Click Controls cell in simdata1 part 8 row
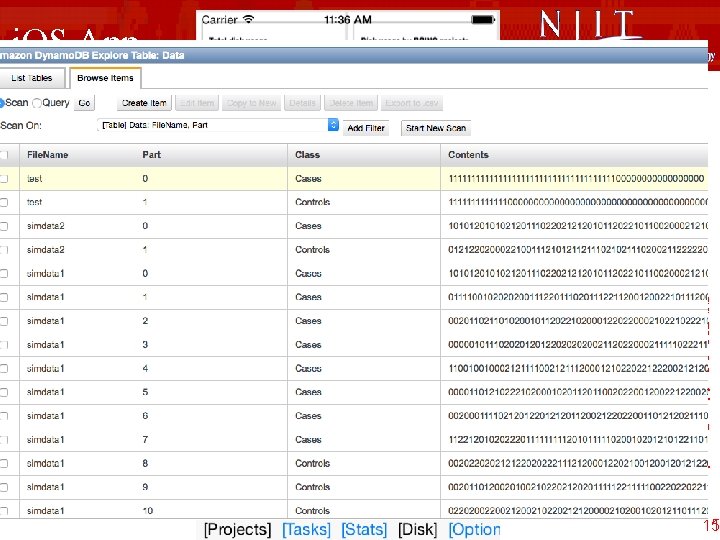 312,463
